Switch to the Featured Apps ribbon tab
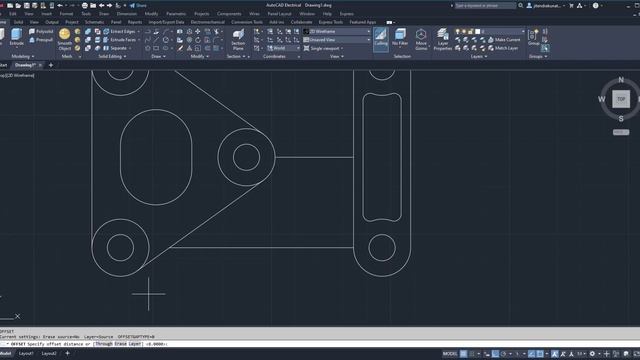Image resolution: width=640 pixels, height=360 pixels. point(362,22)
